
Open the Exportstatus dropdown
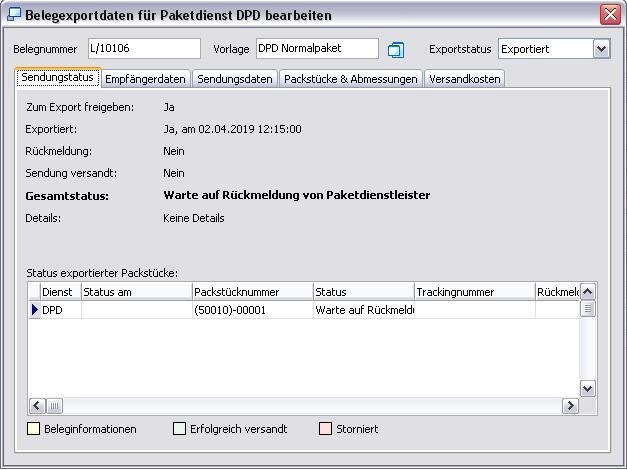(601, 49)
